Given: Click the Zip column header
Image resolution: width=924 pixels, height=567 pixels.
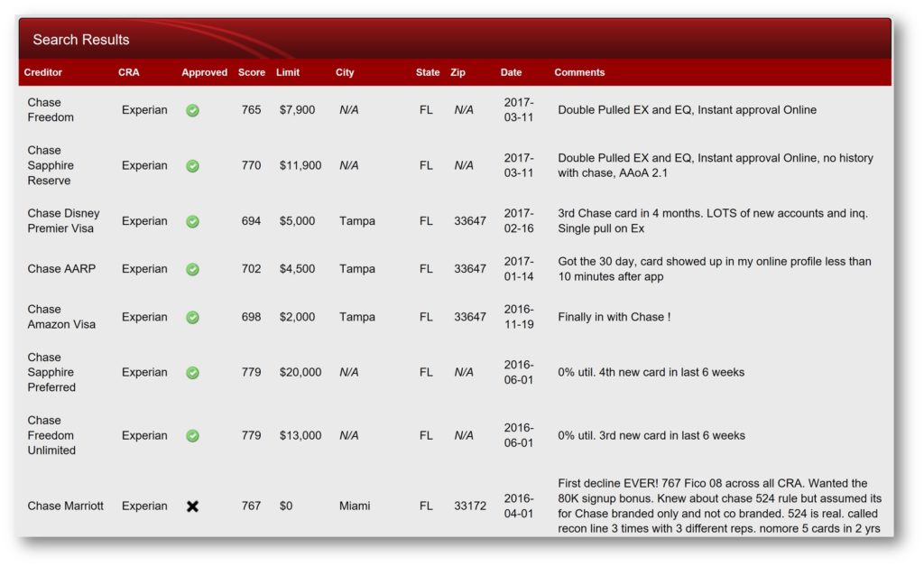Looking at the screenshot, I should pos(457,72).
